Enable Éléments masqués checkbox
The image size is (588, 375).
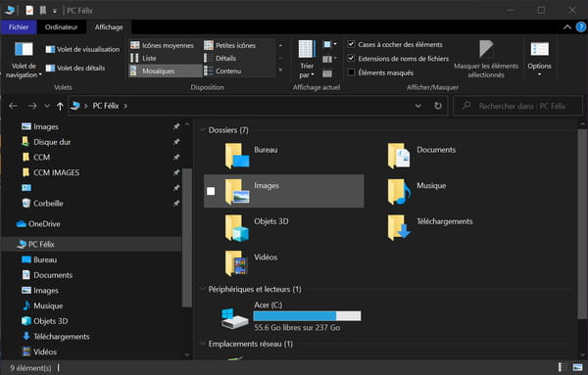(351, 72)
